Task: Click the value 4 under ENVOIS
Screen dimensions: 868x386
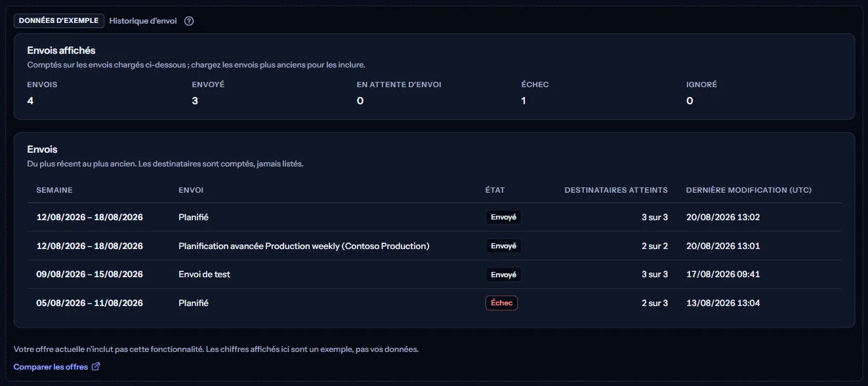Action: pos(30,101)
